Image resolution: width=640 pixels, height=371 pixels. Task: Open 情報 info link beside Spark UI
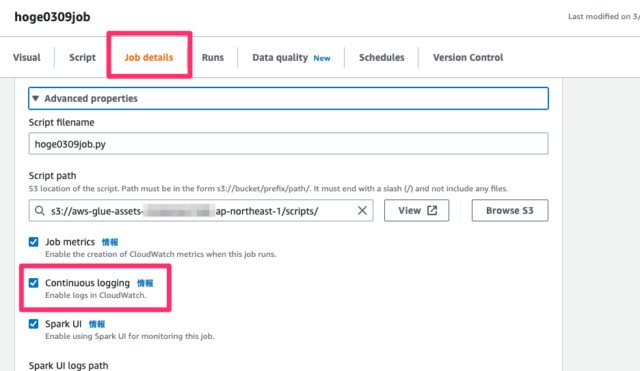97,324
